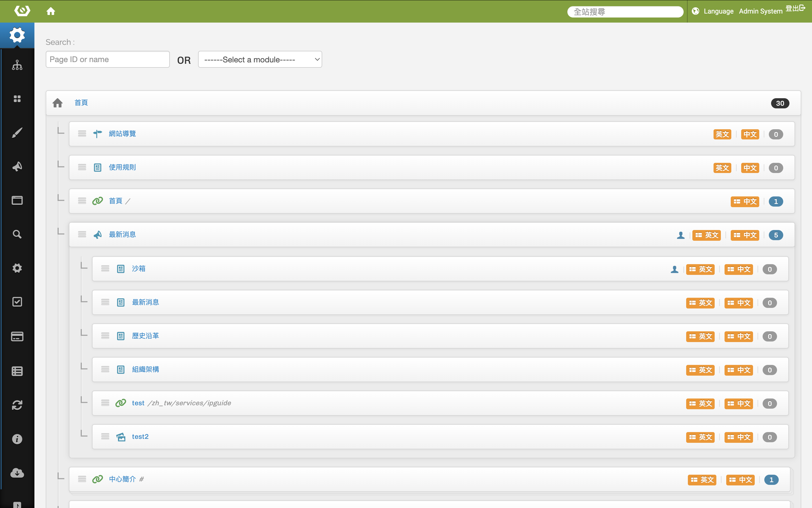Open the modules grid icon in sidebar
Screen dimensions: 812x508
(17, 99)
